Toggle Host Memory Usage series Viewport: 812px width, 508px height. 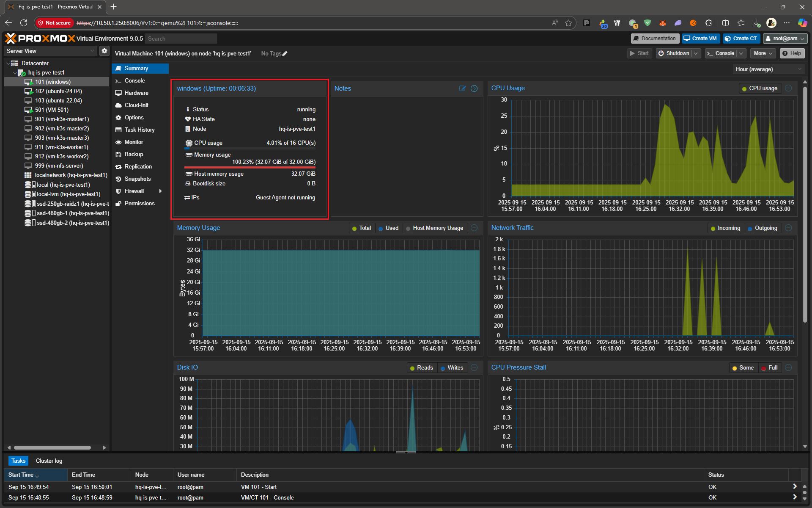[435, 228]
